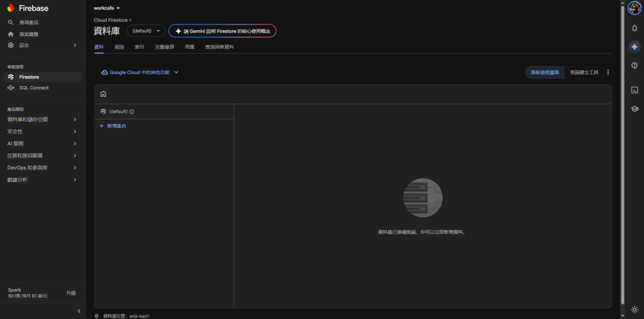Click the info icon next to (default)

pos(132,112)
